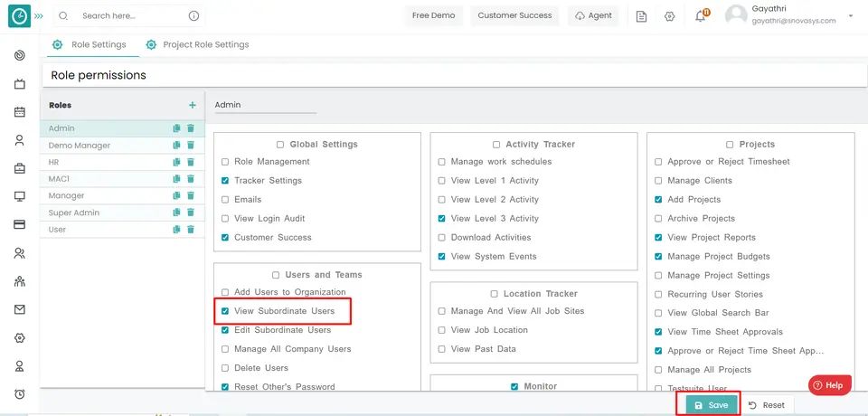Copy the HR role
The width and height of the screenshot is (868, 416).
point(177,162)
